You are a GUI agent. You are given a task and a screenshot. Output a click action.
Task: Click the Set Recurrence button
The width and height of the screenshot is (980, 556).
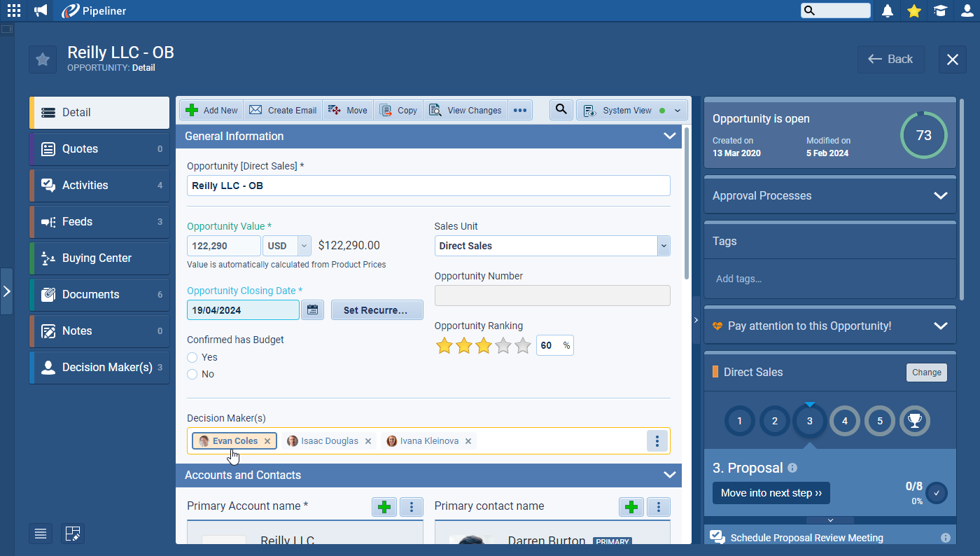377,310
